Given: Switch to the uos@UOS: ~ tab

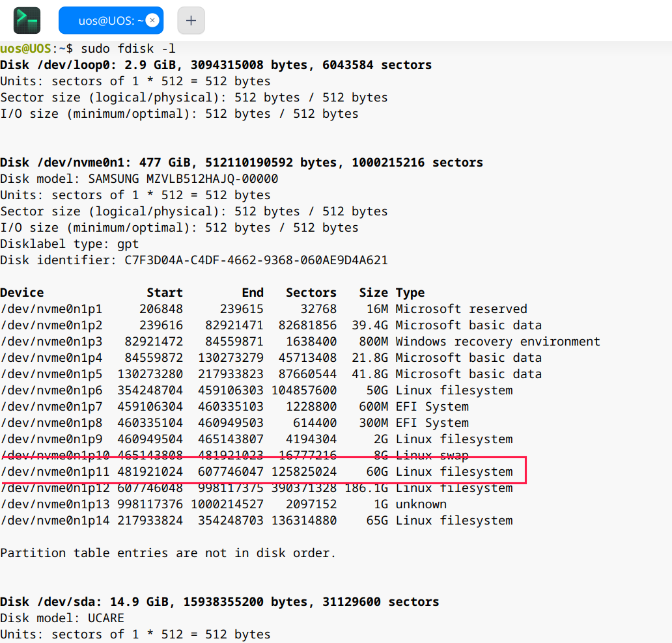Looking at the screenshot, I should (111, 20).
